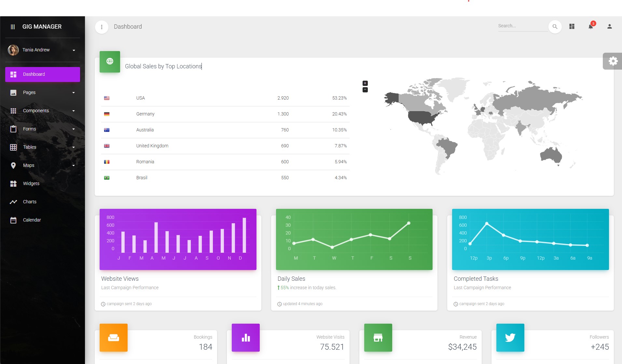
Task: Click the Global Sales by Top Locations title
Action: [x=163, y=66]
